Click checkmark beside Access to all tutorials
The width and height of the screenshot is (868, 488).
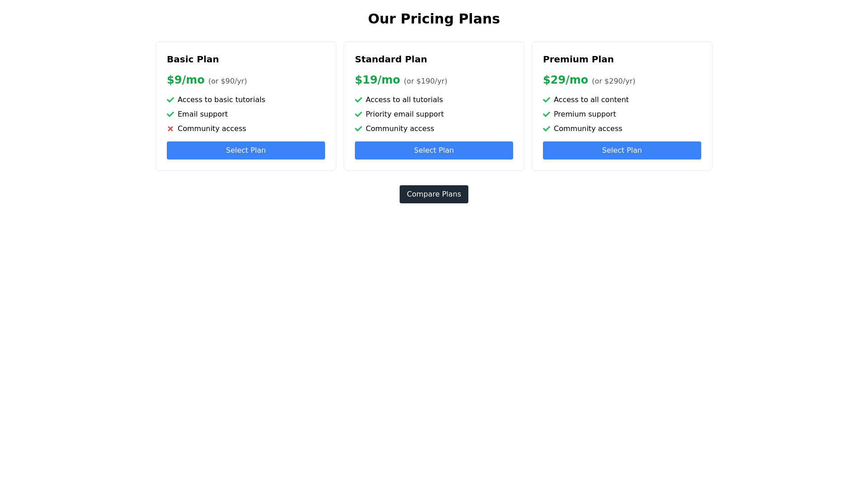pos(359,100)
